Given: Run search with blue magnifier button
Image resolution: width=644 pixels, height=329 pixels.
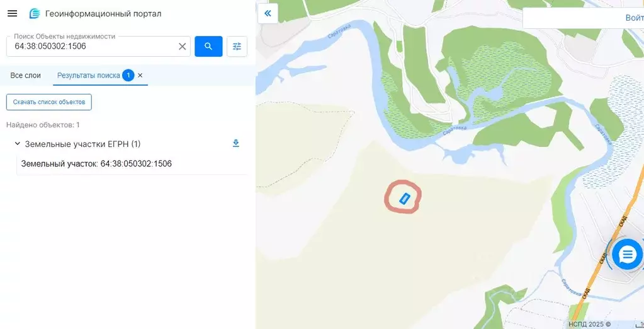Looking at the screenshot, I should 208,47.
